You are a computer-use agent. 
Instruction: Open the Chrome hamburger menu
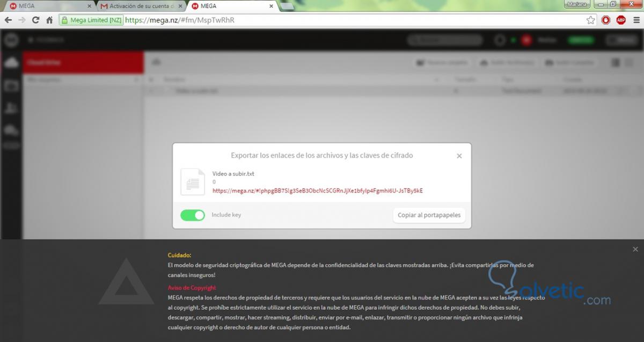coord(635,20)
